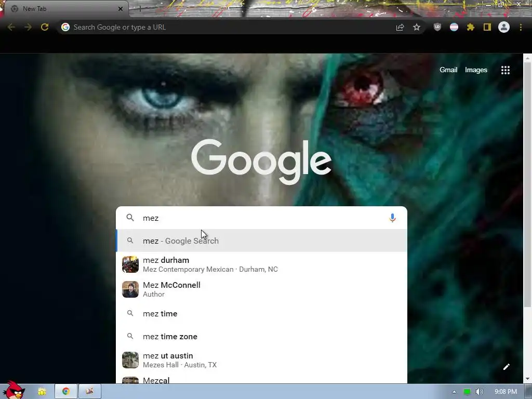Viewport: 532px width, 399px height.
Task: Choose the 'Mez McConnell' Author suggestion
Action: tap(262, 289)
